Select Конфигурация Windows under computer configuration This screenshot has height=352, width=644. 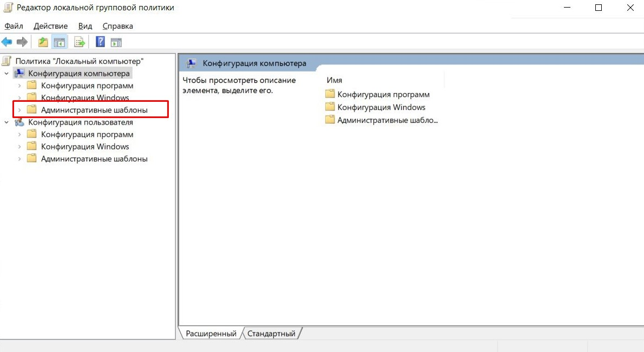(85, 98)
